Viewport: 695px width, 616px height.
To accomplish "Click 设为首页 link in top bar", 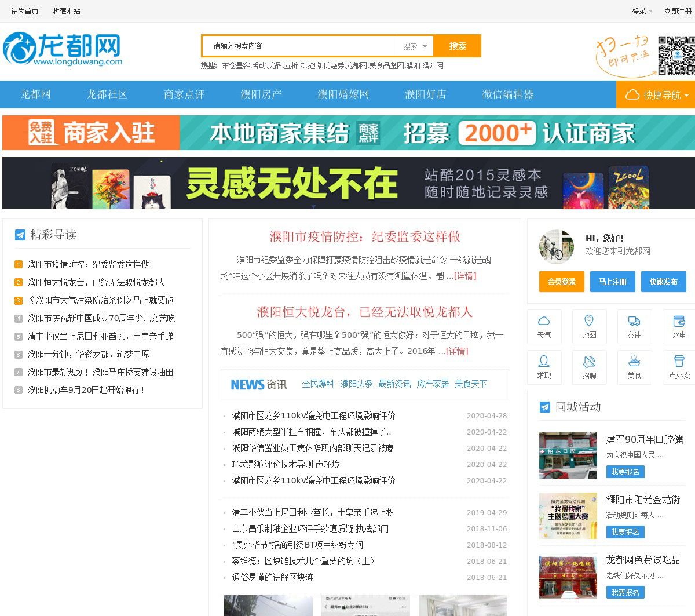I will point(24,11).
